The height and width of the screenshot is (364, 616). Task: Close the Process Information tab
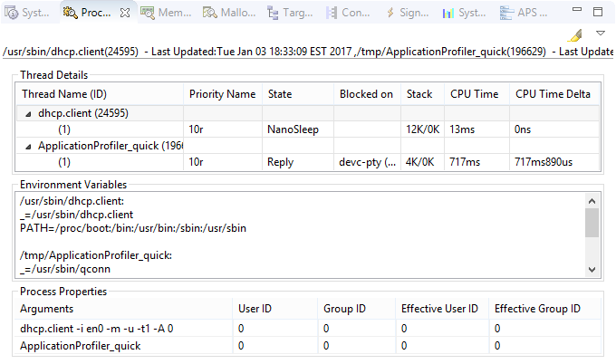(125, 13)
